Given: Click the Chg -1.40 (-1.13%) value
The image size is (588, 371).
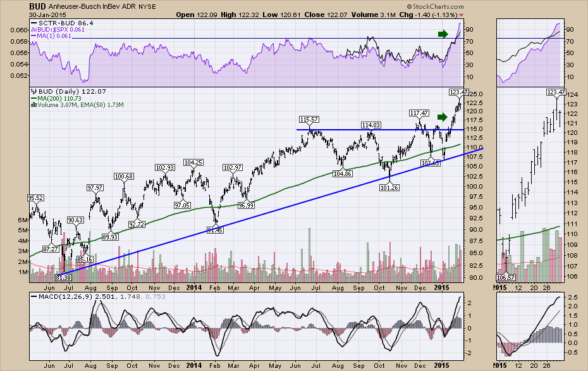Looking at the screenshot, I should [x=428, y=15].
